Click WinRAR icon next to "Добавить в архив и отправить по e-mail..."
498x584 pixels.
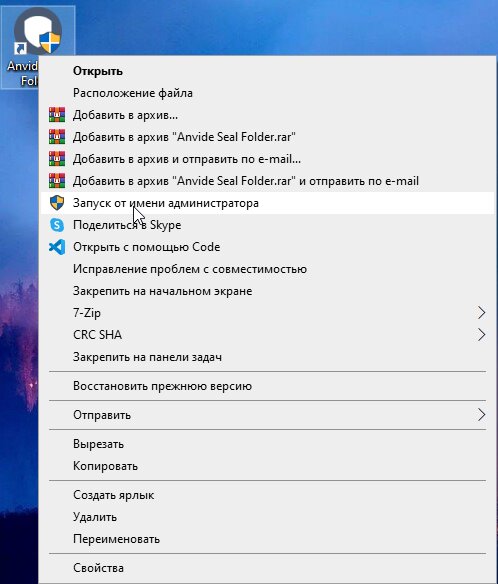57,159
